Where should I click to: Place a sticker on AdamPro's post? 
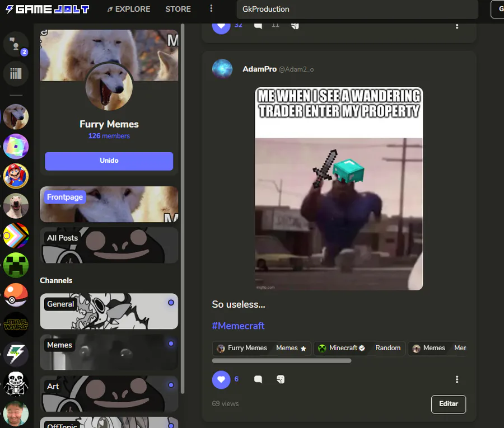click(281, 379)
